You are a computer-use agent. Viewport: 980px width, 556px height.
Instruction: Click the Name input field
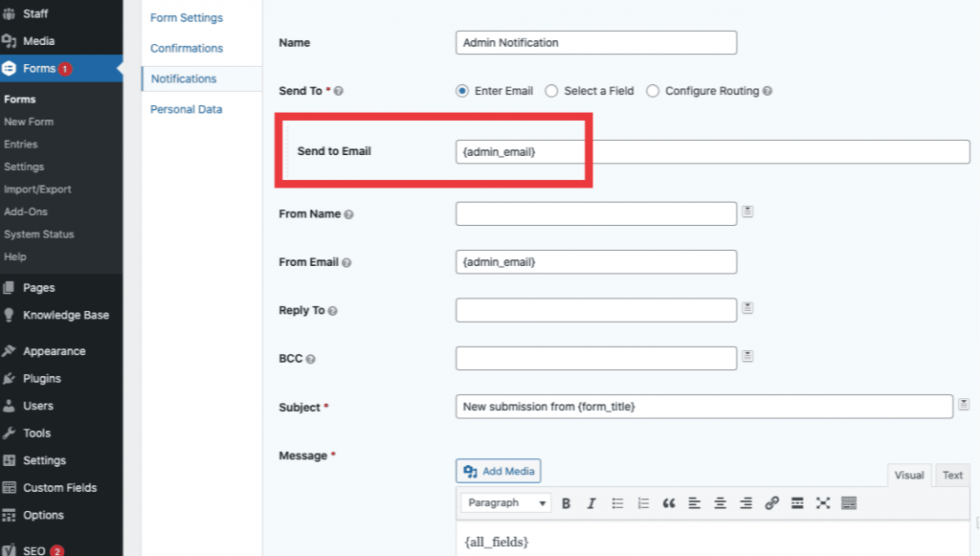click(x=596, y=42)
